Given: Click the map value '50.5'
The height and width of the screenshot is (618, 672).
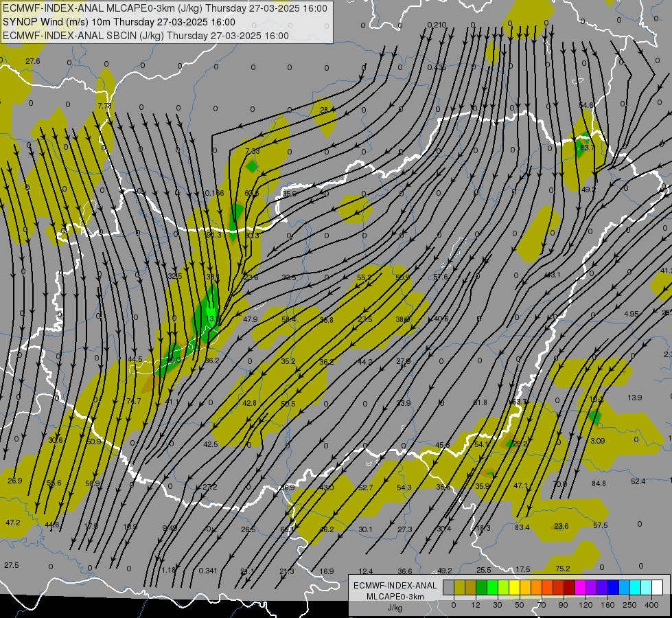Looking at the screenshot, I should tap(288, 404).
